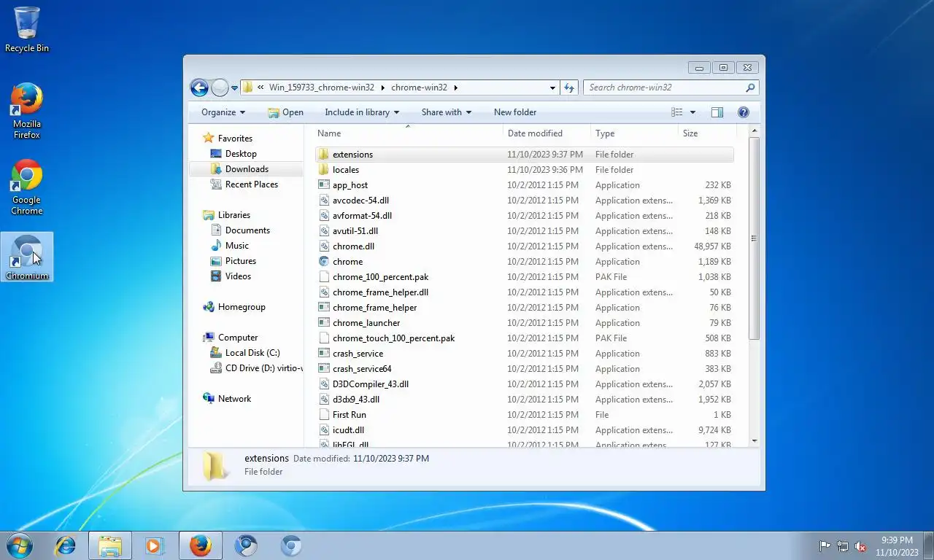Screen dimensions: 934x560
Task: Open the Recycle Bin desktop icon
Action: tap(27, 29)
